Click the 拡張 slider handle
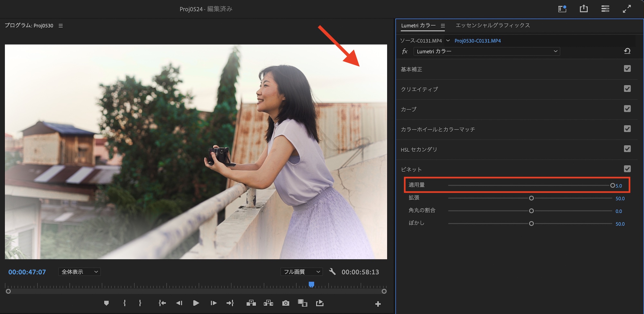Image resolution: width=644 pixels, height=314 pixels. [x=531, y=198]
